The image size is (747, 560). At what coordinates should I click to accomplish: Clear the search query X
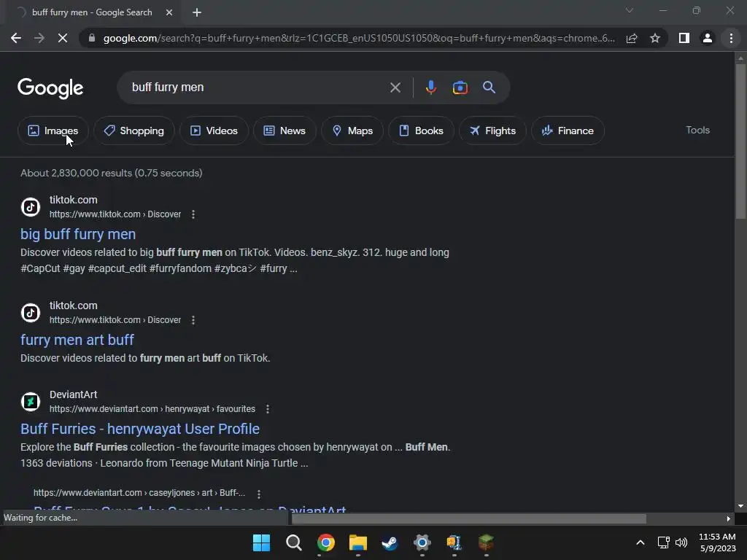pyautogui.click(x=395, y=87)
